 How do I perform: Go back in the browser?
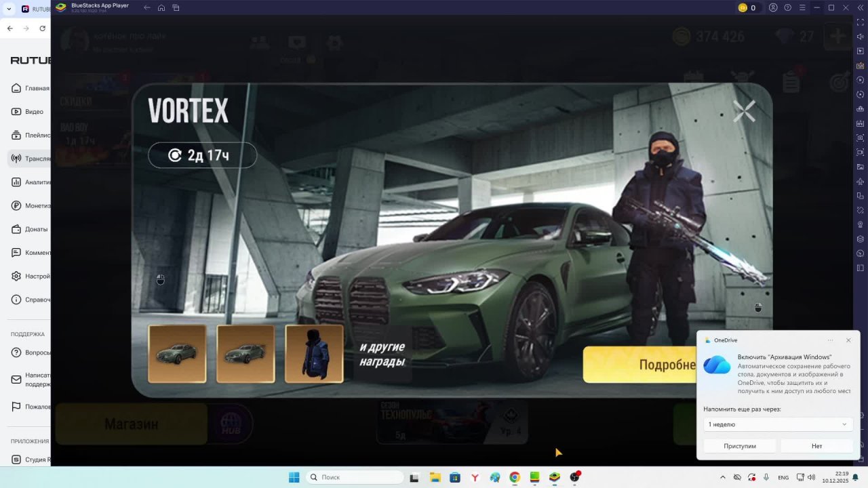pos(9,28)
